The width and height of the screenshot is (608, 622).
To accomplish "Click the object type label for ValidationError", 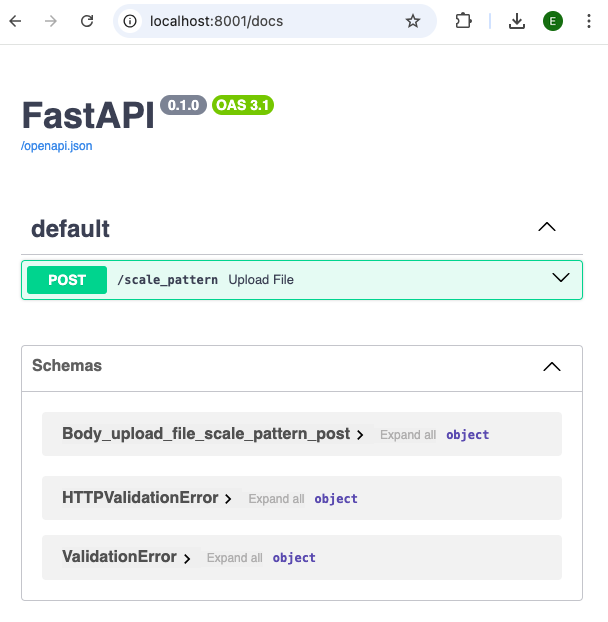I will click(x=294, y=558).
